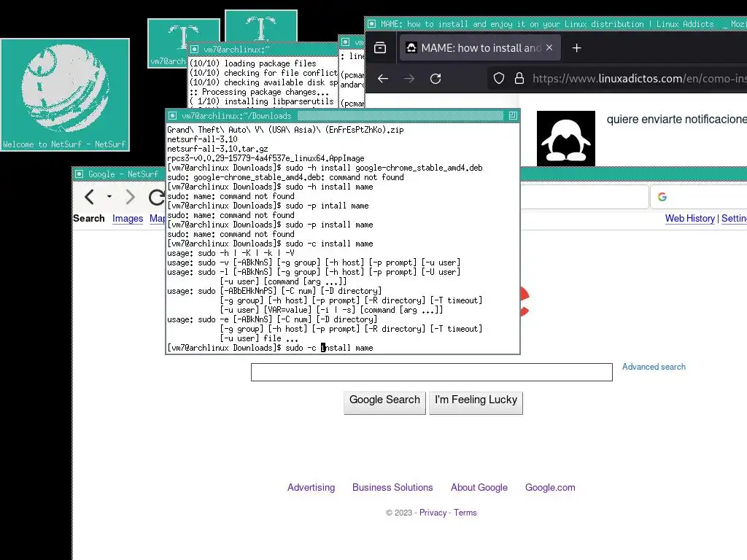Open the second iconified terminal with T logo
The image size is (747, 560).
click(261, 26)
